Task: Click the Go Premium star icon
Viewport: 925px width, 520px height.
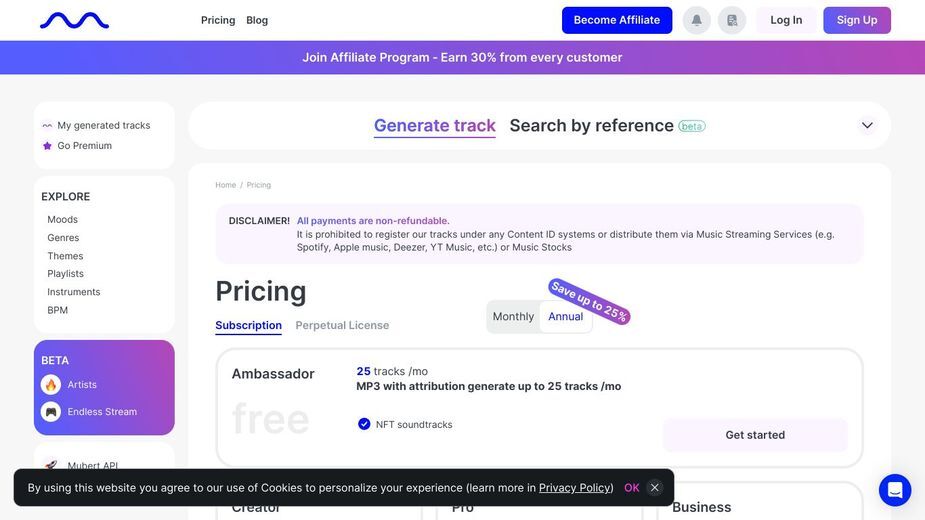Action: coord(47,146)
